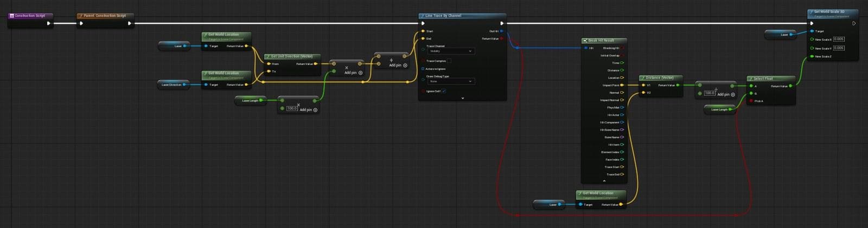This screenshot has height=228, width=868.
Task: Click the Out Hit output pin
Action: click(502, 31)
